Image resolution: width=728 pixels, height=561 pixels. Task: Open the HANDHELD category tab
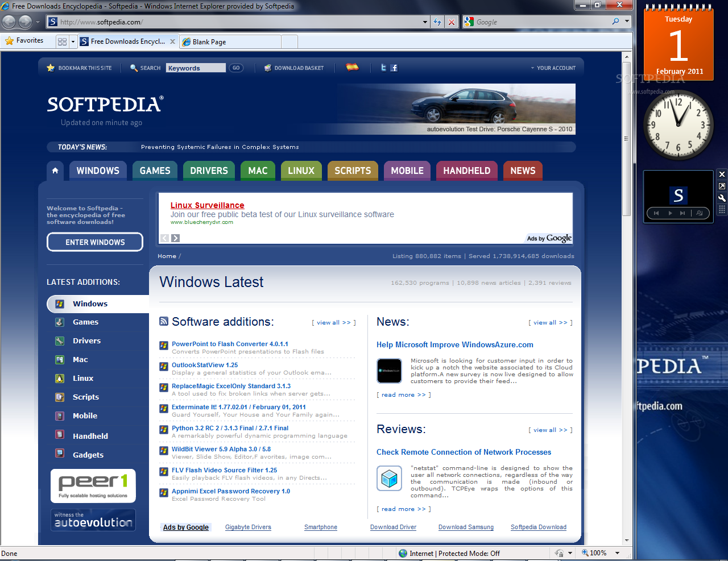pyautogui.click(x=466, y=171)
